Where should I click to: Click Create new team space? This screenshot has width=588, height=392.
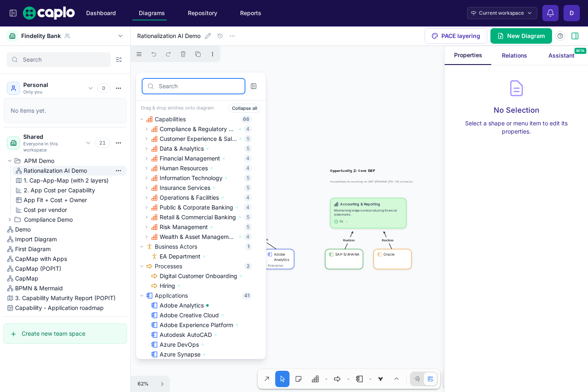pyautogui.click(x=65, y=334)
